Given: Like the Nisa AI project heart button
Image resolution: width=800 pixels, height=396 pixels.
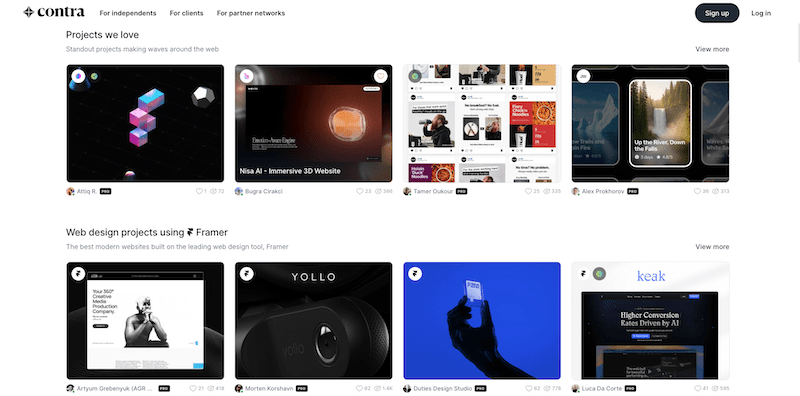Looking at the screenshot, I should 380,77.
